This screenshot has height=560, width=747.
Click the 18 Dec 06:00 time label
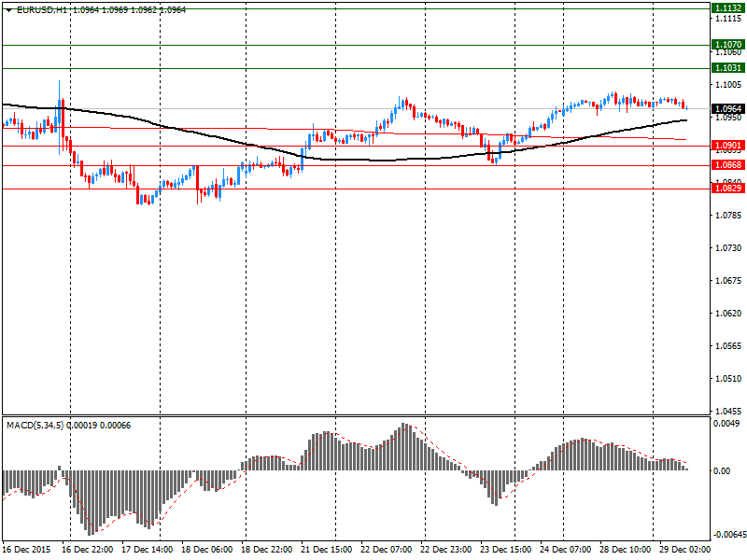pos(207,549)
